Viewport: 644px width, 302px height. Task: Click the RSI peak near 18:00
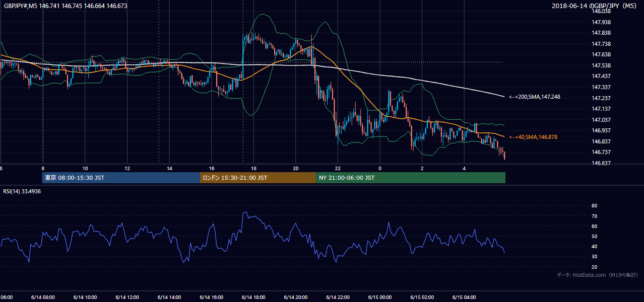pyautogui.click(x=245, y=212)
